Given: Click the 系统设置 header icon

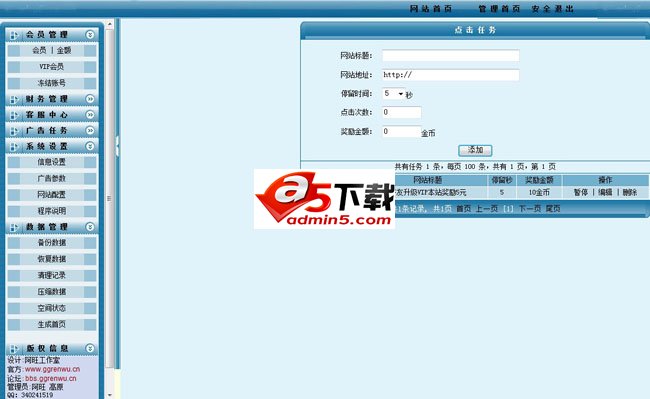Looking at the screenshot, I should 15,147.
